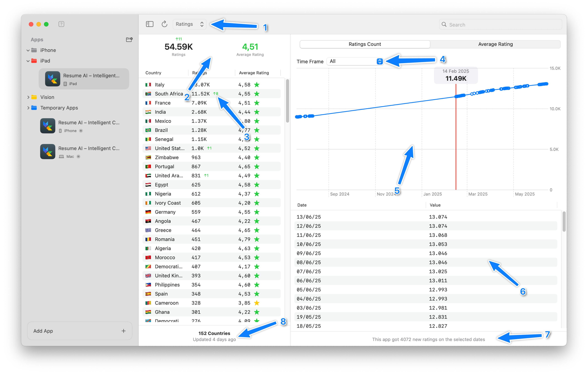
Task: Click the new folder icon beside Apps
Action: [x=129, y=40]
